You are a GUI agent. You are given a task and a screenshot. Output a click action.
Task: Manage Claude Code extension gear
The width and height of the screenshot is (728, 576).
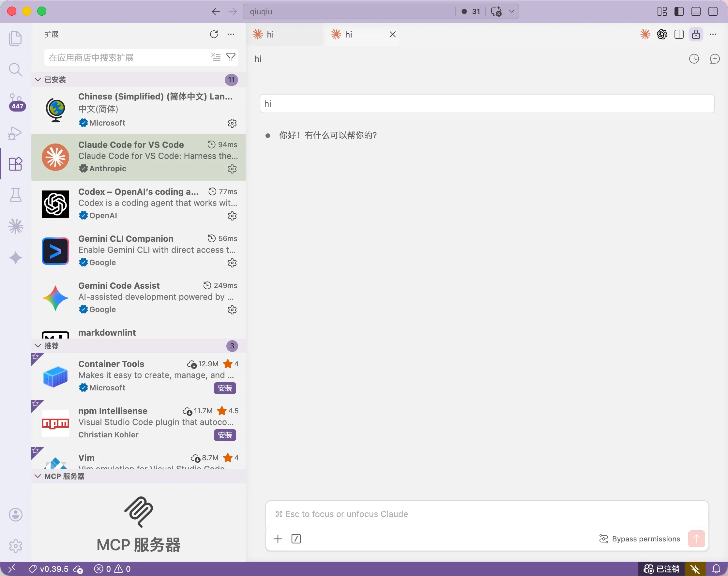[232, 169]
